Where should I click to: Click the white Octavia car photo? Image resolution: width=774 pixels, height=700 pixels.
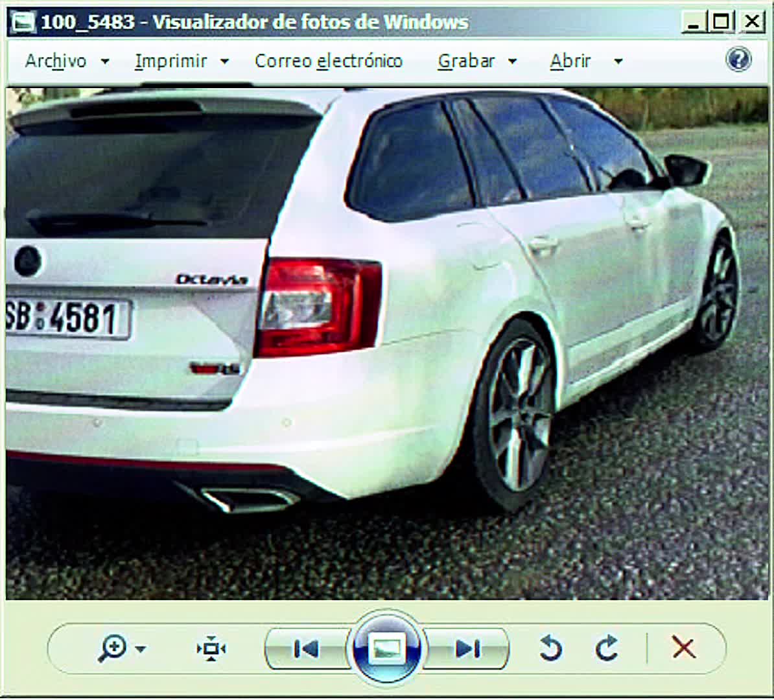(387, 344)
